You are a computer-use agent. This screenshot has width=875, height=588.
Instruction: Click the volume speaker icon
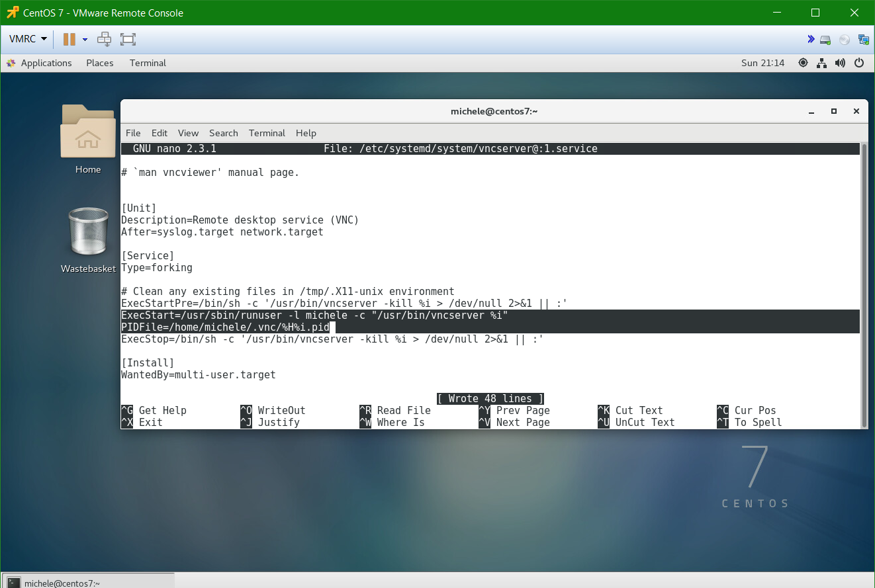pos(840,63)
